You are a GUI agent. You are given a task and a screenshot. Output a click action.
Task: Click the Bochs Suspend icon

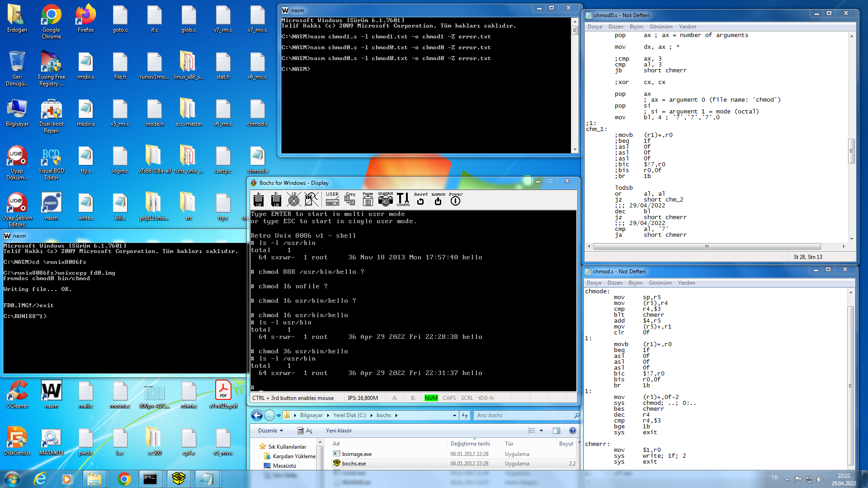tap(438, 199)
